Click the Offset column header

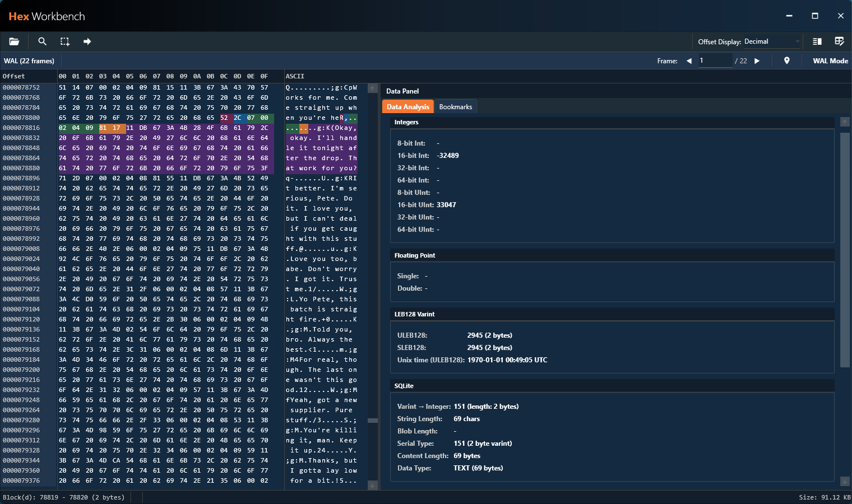(13, 76)
